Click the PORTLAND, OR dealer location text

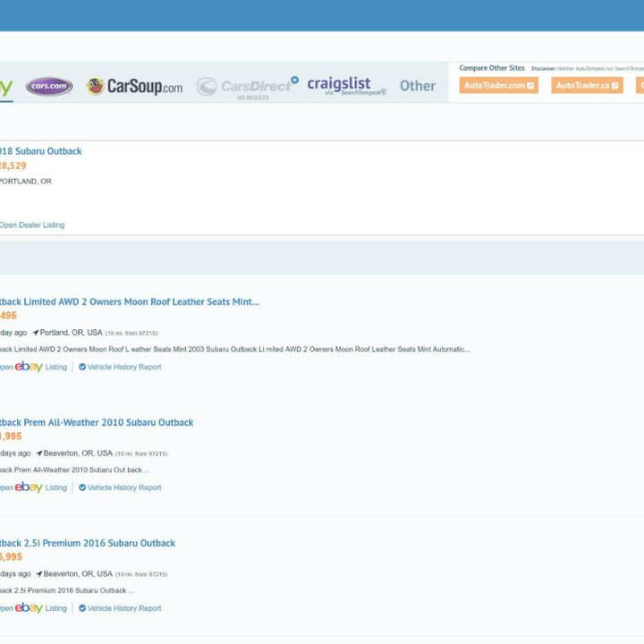point(25,182)
